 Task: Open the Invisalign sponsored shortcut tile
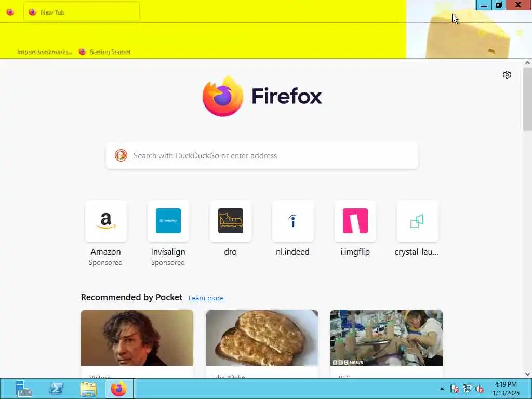point(168,221)
